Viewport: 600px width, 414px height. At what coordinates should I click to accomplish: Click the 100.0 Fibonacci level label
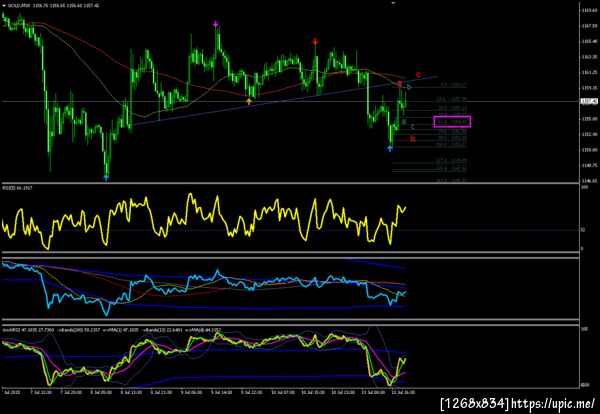[x=452, y=145]
